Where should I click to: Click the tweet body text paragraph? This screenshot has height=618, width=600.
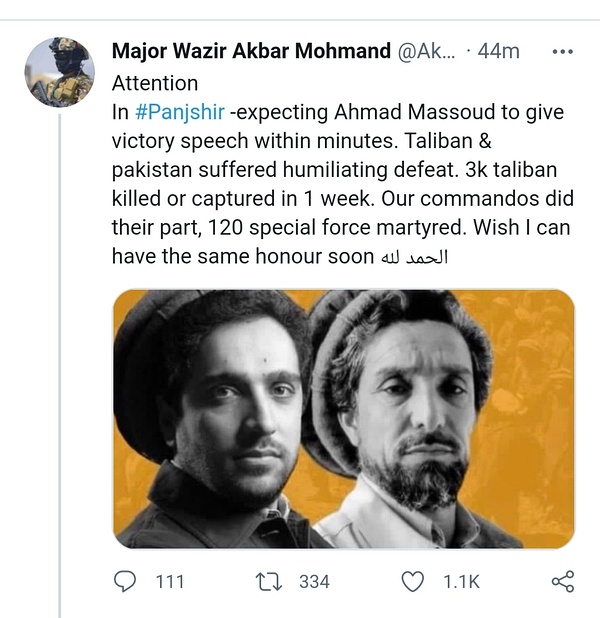tap(340, 185)
